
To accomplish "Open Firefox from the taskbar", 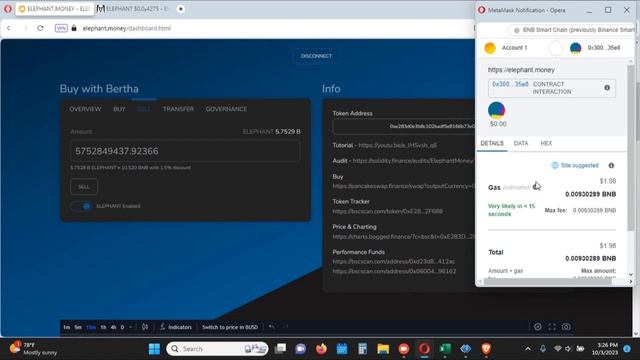I will click(321, 349).
